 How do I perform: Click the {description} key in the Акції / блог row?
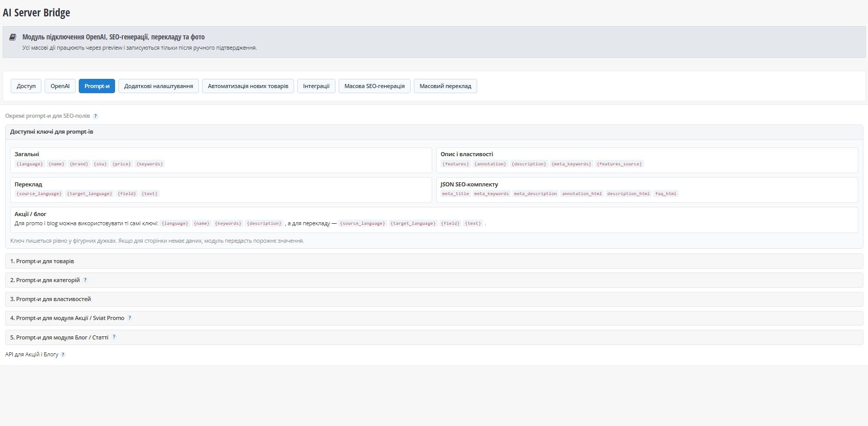point(264,223)
